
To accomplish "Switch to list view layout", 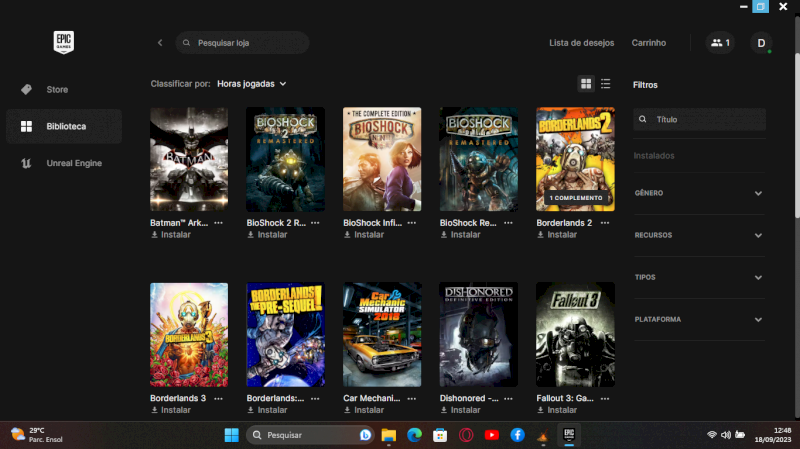I will pos(605,83).
